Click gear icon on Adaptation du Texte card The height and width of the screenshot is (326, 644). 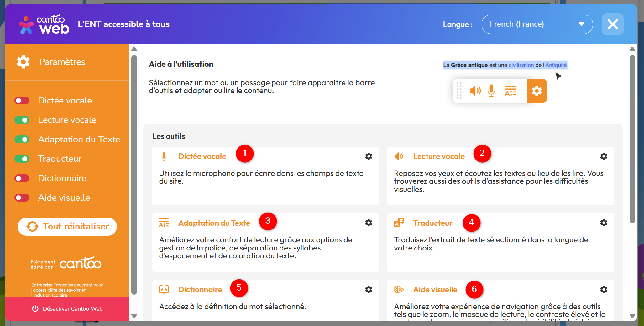[369, 223]
